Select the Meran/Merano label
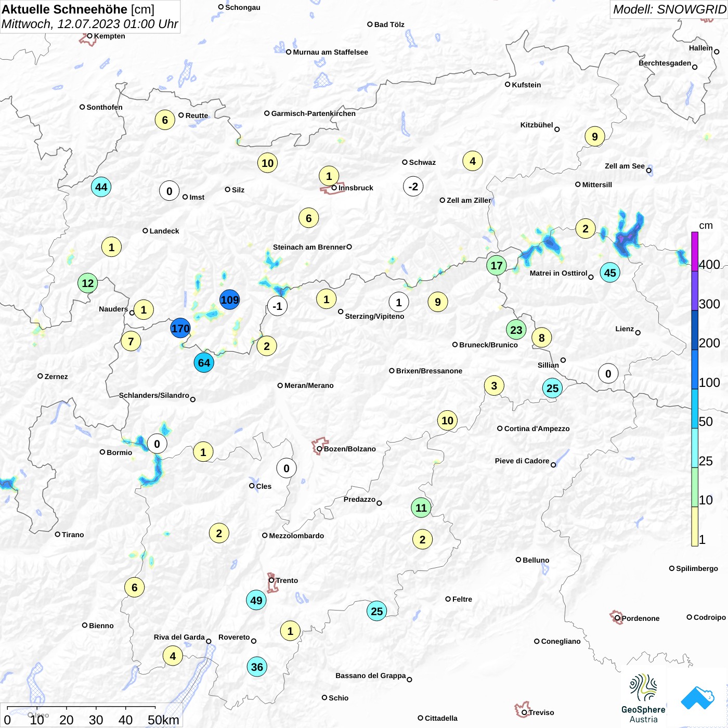Viewport: 728px width, 728px height. 309,385
